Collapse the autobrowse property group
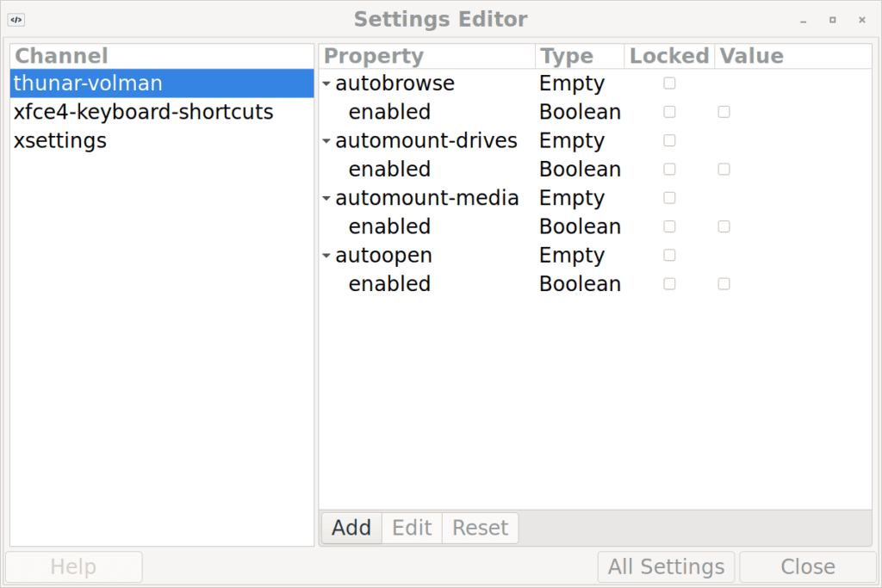The height and width of the screenshot is (588, 882). 326,84
